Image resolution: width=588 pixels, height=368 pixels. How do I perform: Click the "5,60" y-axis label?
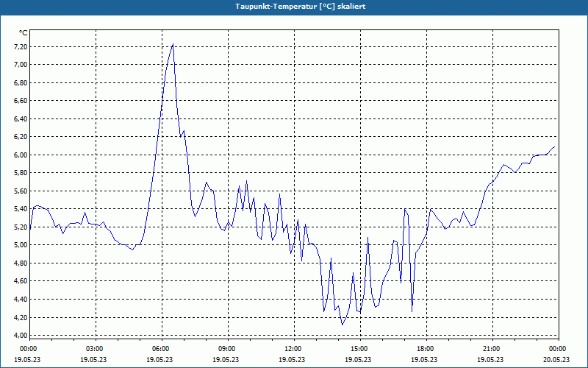[21, 191]
